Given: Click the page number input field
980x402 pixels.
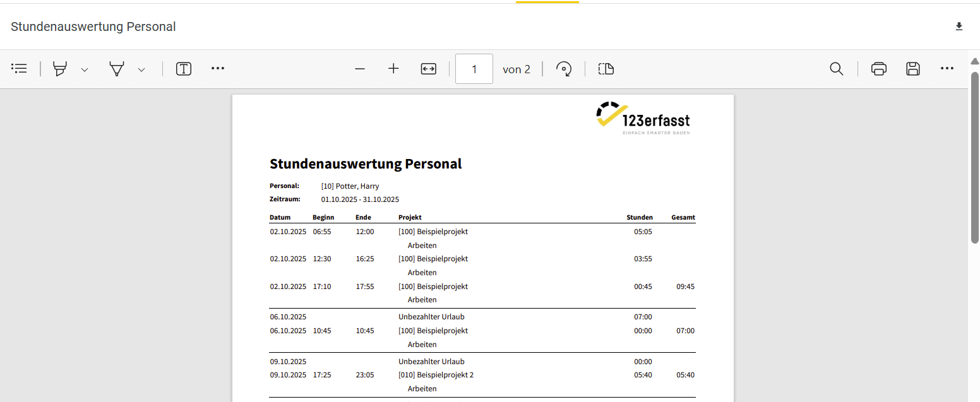Looking at the screenshot, I should 474,69.
